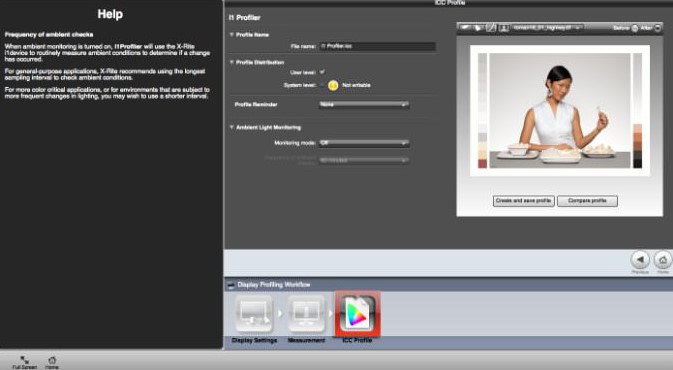Image resolution: width=673 pixels, height=370 pixels.
Task: Collapse the Ambient Light Monitoring section
Action: click(232, 127)
